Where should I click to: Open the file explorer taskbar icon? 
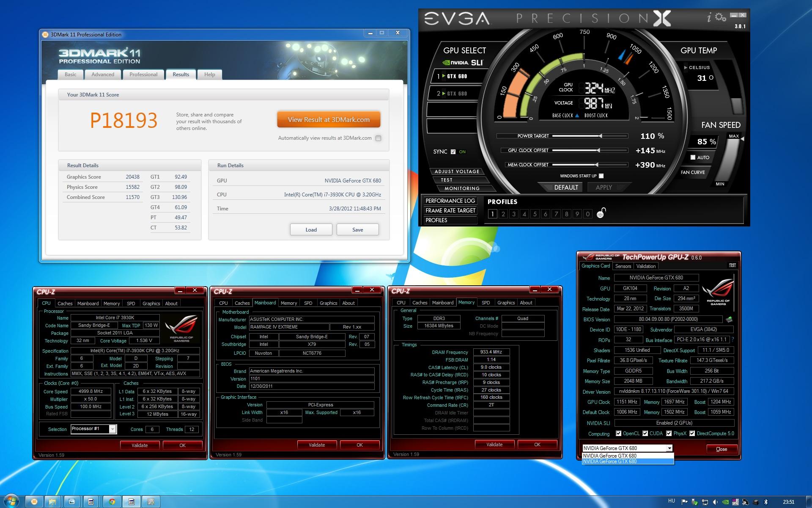tap(52, 502)
